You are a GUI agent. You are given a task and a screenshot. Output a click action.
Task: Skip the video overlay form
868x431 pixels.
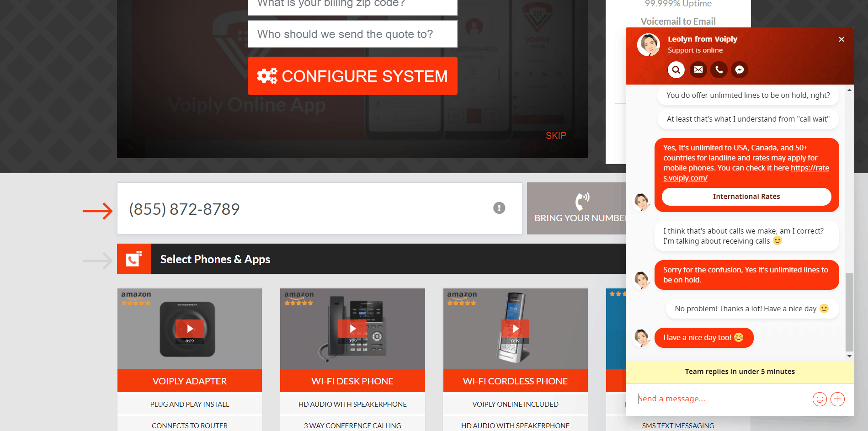pyautogui.click(x=556, y=136)
